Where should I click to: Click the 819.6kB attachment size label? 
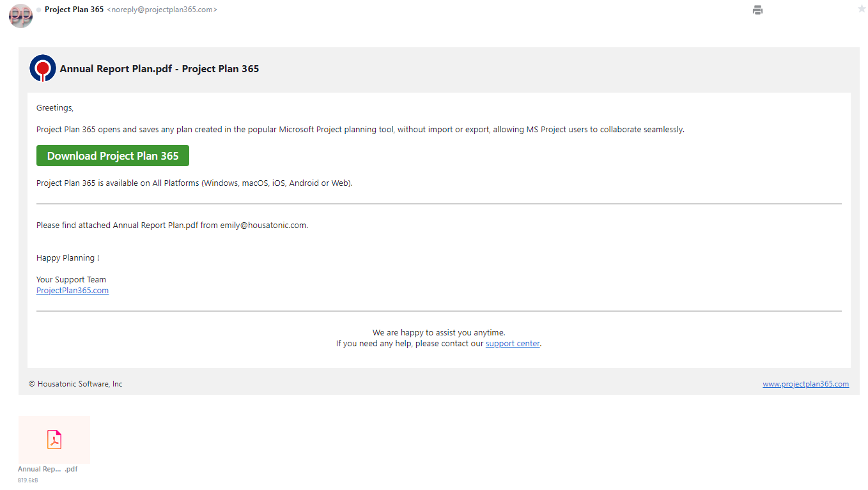pyautogui.click(x=28, y=480)
